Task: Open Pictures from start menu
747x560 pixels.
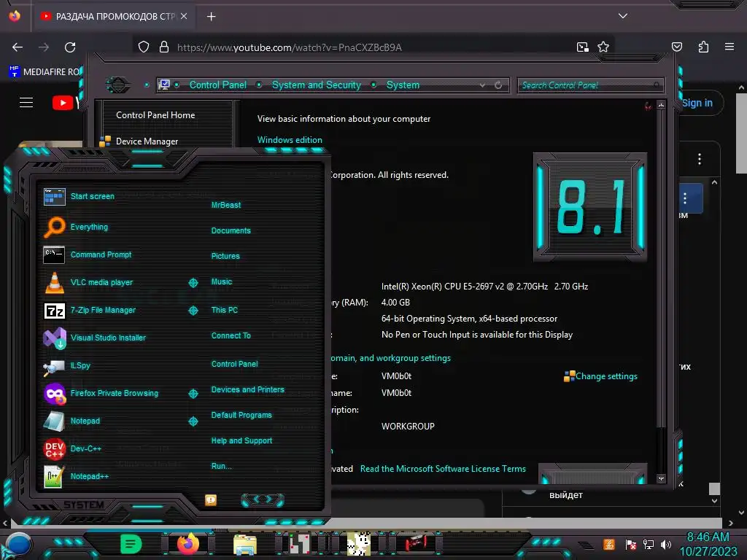Action: pyautogui.click(x=226, y=256)
